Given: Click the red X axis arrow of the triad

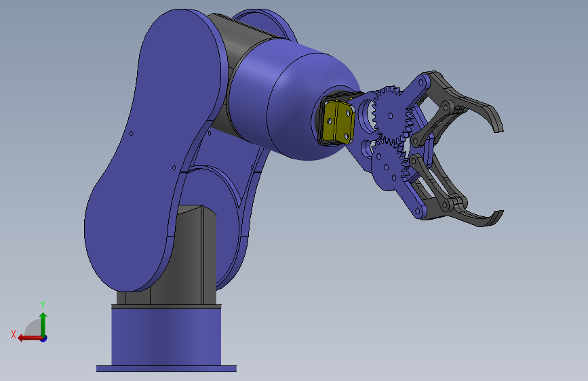Looking at the screenshot, I should tap(29, 338).
